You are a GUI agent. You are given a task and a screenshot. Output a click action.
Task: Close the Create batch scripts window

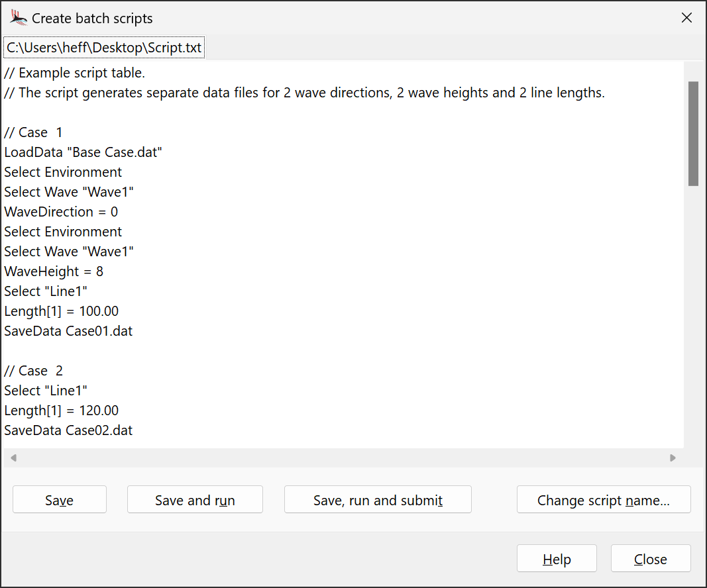[x=686, y=18]
